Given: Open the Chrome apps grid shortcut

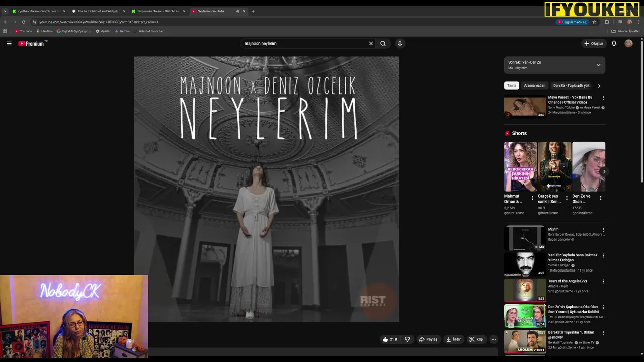Looking at the screenshot, I should click(5, 31).
